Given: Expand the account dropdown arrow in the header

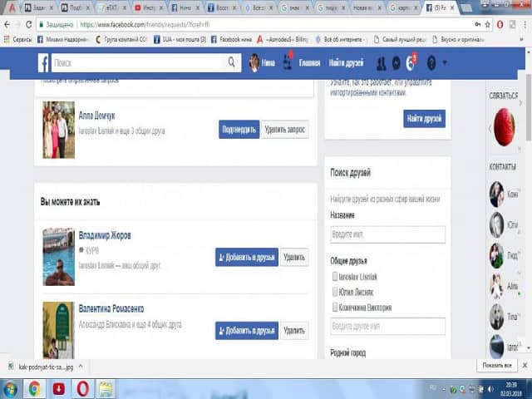Looking at the screenshot, I should click(x=445, y=63).
